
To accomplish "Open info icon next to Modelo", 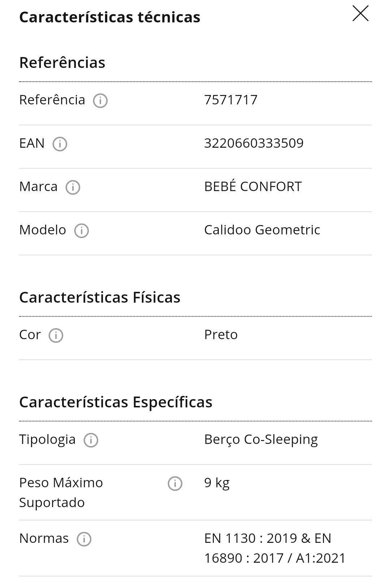I will point(81,231).
